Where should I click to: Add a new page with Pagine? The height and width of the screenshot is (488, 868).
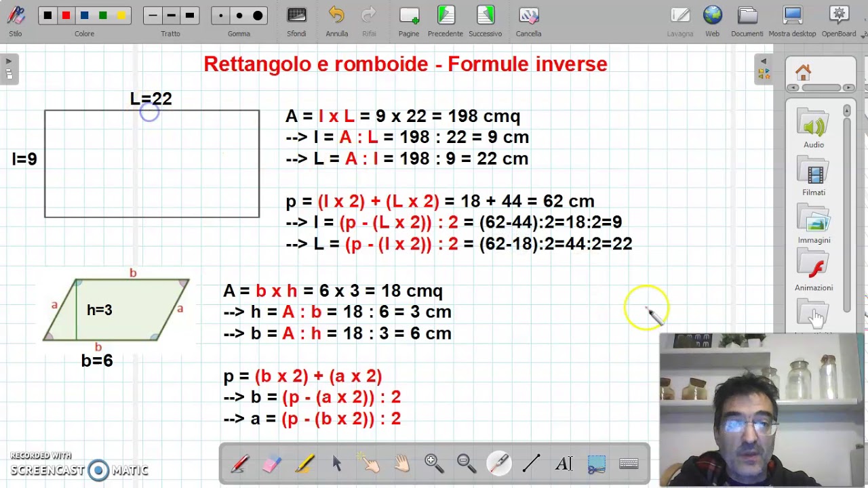click(x=409, y=20)
